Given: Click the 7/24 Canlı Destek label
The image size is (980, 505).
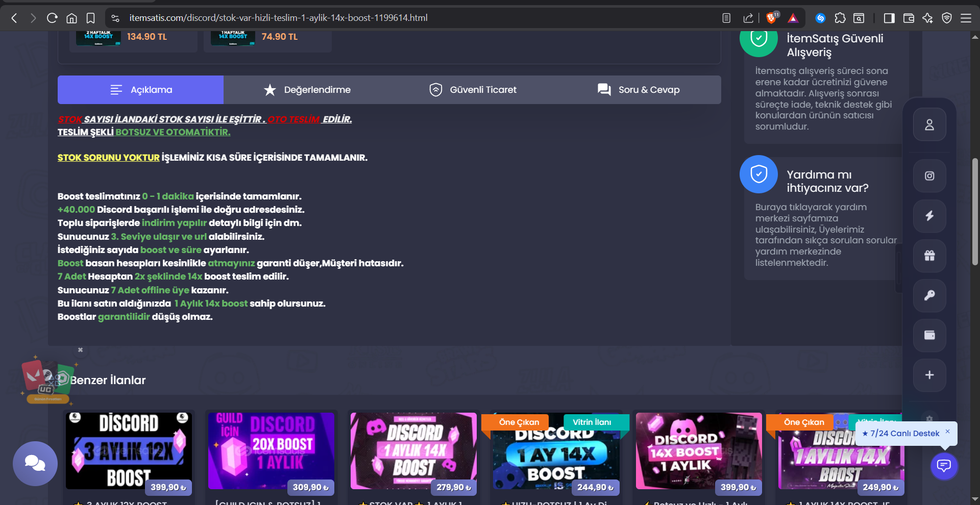Looking at the screenshot, I should point(901,434).
